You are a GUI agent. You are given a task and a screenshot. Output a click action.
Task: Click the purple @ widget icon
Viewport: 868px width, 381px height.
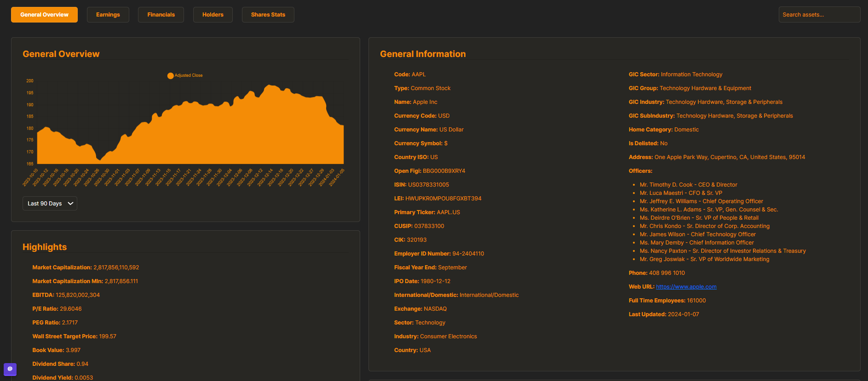coord(10,369)
